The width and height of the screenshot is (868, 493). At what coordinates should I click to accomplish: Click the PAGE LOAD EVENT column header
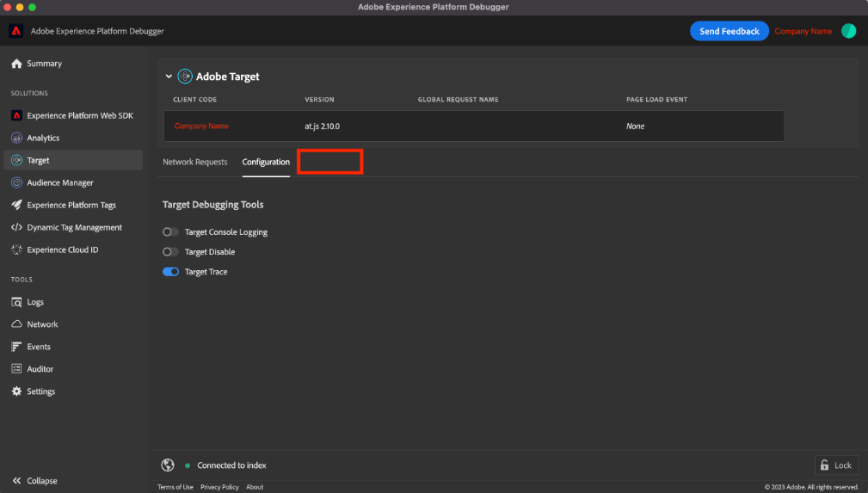656,100
